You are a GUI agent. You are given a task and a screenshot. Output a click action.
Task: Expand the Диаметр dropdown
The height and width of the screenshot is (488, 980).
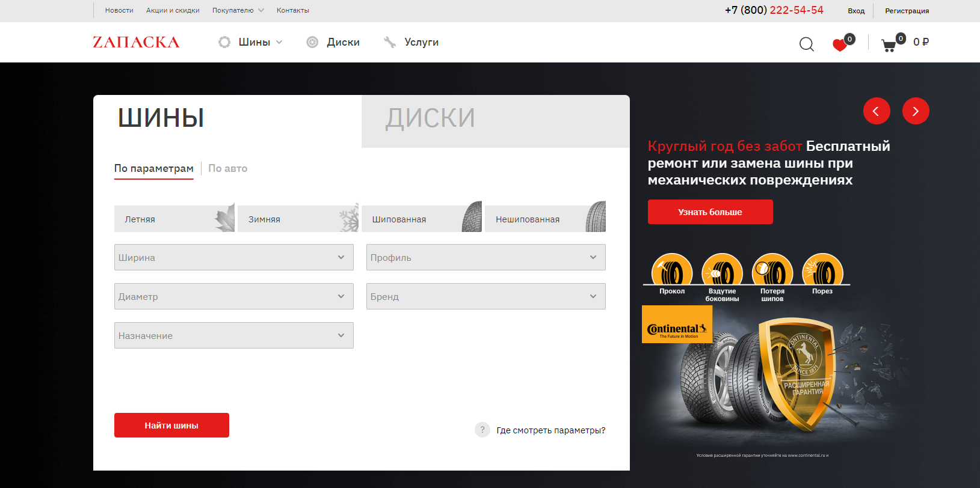tap(234, 296)
